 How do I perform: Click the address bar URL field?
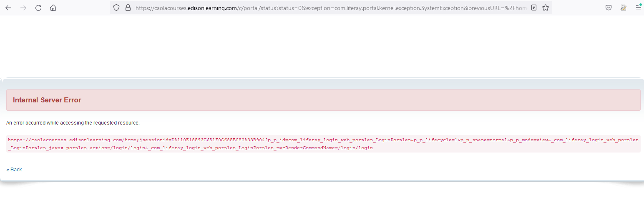(x=332, y=8)
